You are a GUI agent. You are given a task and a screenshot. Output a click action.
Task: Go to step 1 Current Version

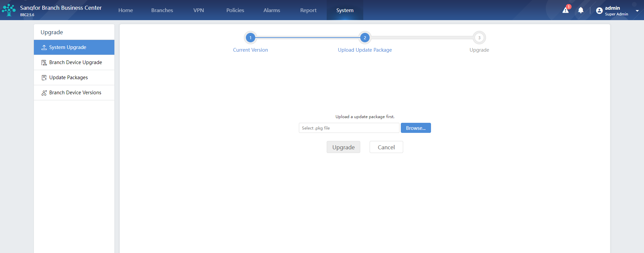click(x=251, y=38)
